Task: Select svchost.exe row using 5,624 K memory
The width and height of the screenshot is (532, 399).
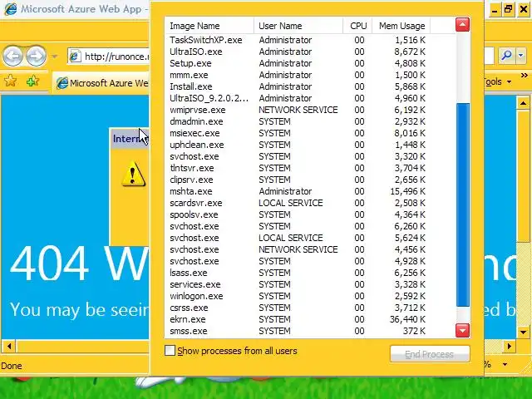Action: coord(310,238)
